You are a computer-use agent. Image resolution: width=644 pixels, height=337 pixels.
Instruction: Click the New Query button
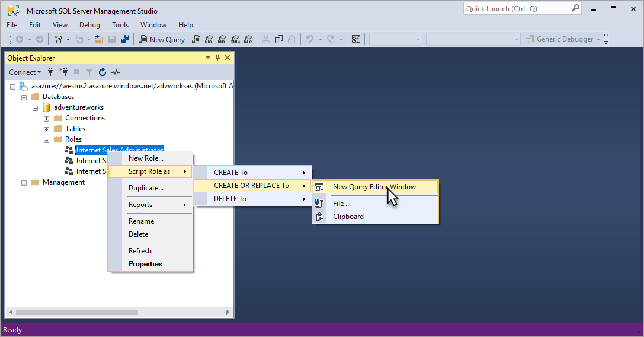click(x=162, y=40)
